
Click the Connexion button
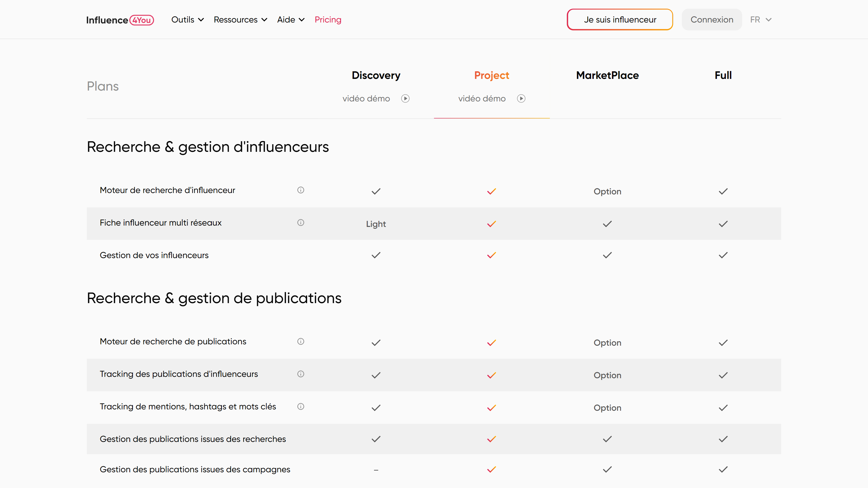712,19
